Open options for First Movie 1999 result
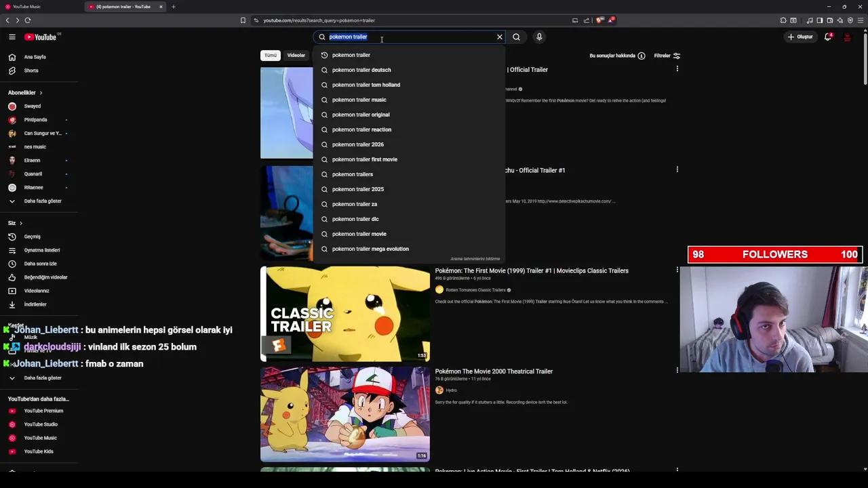The width and height of the screenshot is (868, 488). (x=677, y=270)
